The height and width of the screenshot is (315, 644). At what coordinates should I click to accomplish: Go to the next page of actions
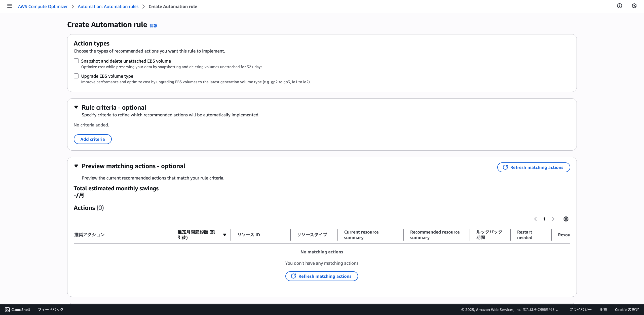tap(553, 219)
